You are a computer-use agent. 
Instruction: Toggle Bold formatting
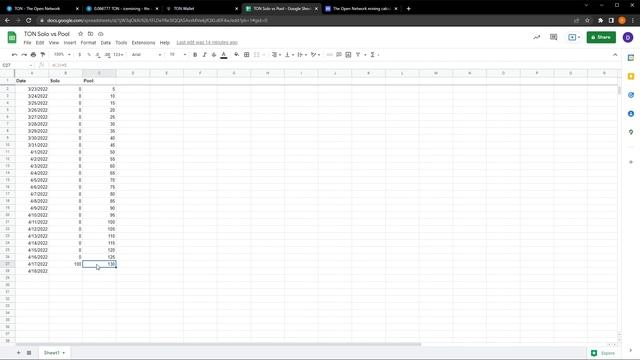pyautogui.click(x=195, y=55)
